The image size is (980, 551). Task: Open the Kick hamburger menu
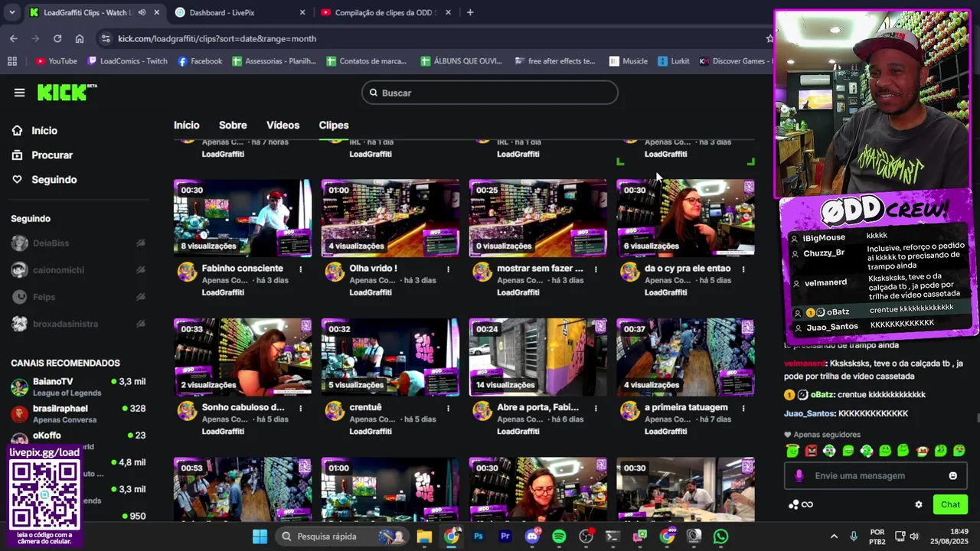19,93
